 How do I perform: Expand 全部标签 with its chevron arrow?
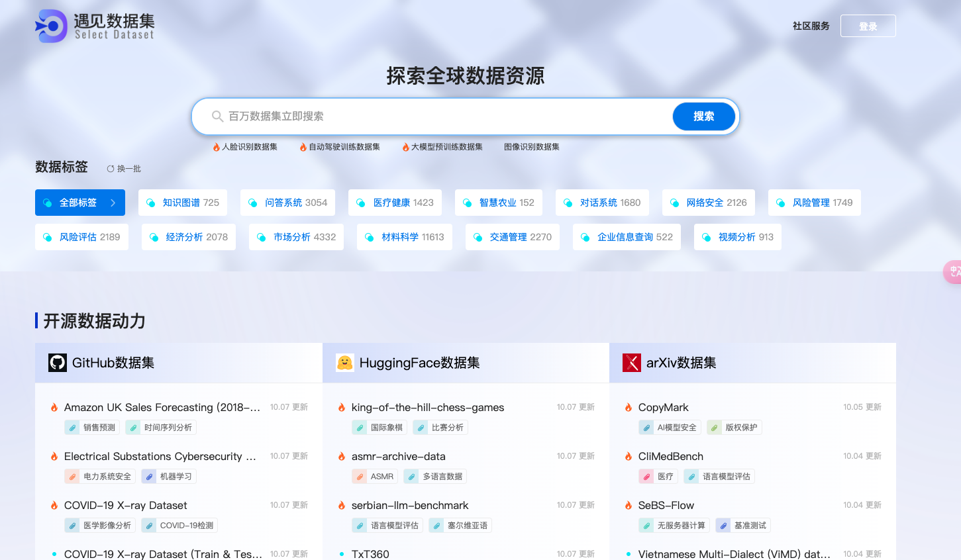[113, 203]
